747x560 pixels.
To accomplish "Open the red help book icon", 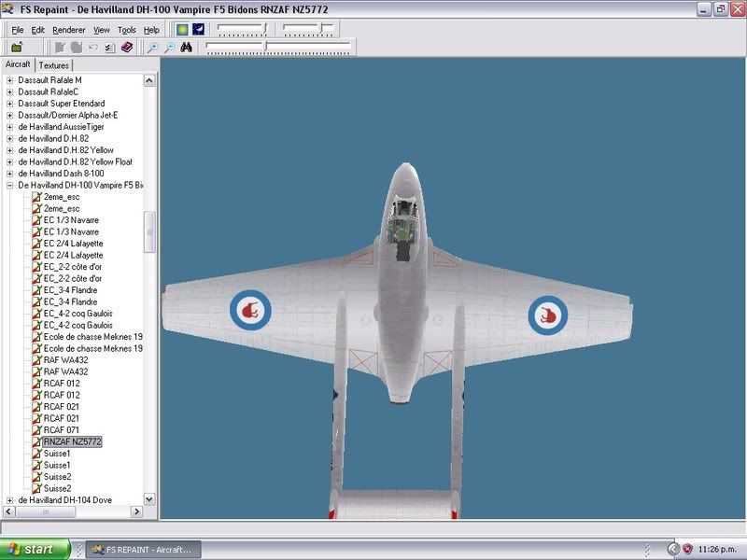I will tap(126, 47).
